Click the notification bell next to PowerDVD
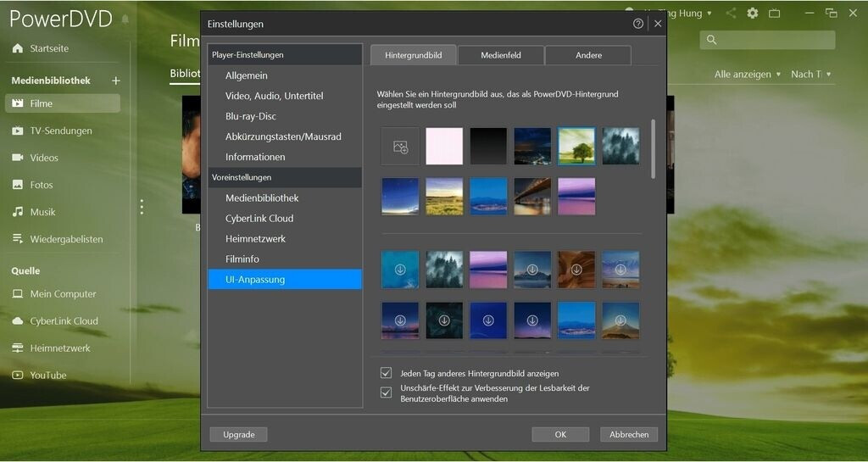The height and width of the screenshot is (462, 868). click(x=125, y=19)
